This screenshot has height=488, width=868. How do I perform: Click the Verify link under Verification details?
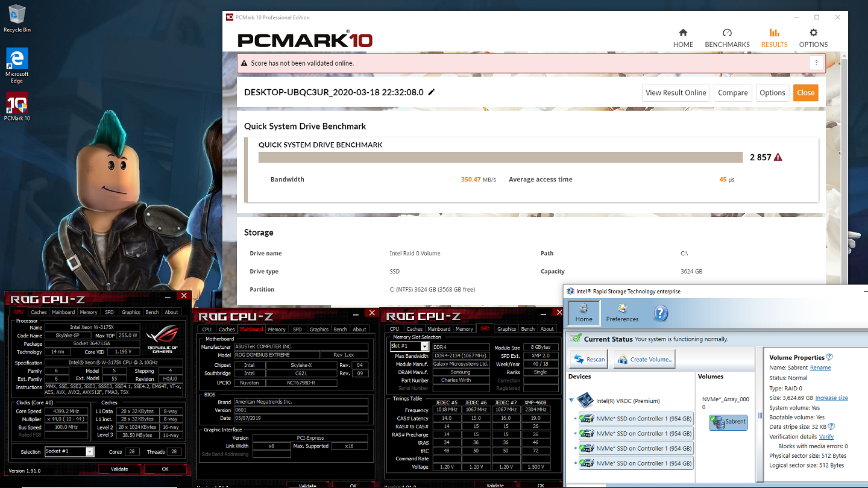pos(826,437)
